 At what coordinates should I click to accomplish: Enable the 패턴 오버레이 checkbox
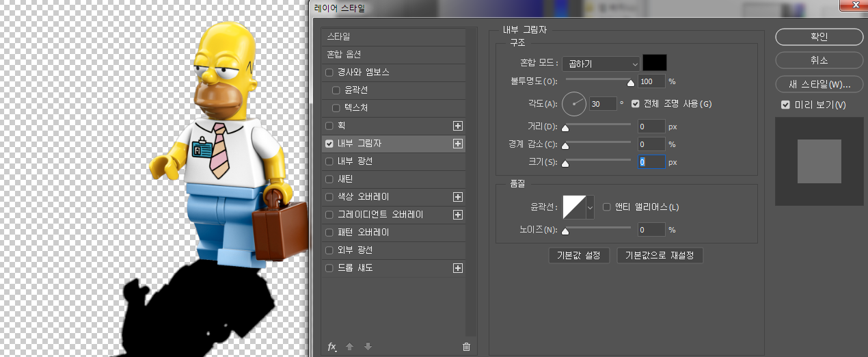pos(330,233)
